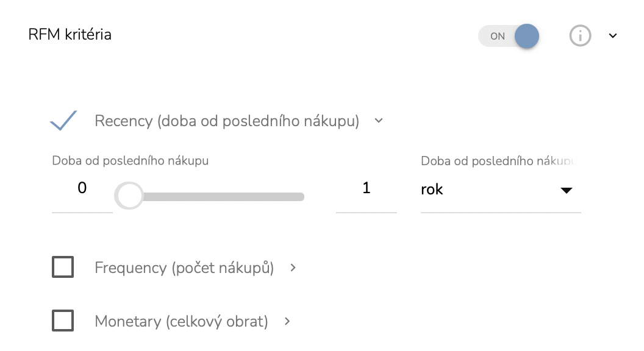Enable the Frequency checkbox
644x351 pixels.
(x=63, y=268)
